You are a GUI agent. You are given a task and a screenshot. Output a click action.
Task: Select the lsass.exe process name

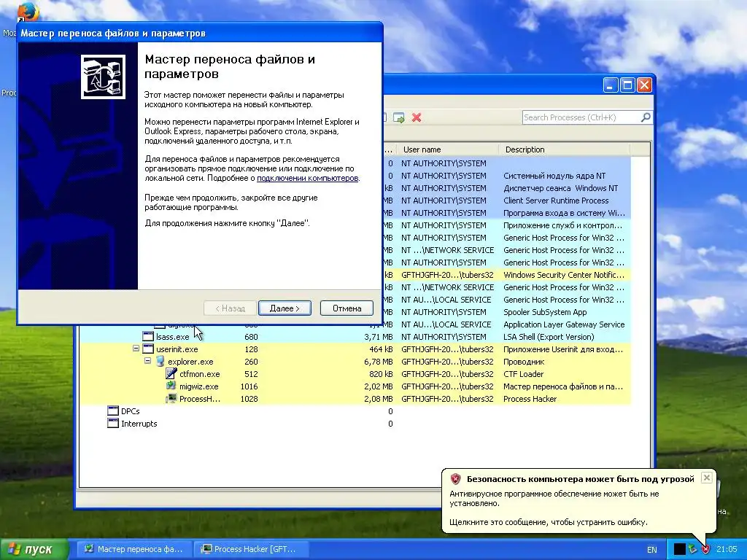pos(172,337)
